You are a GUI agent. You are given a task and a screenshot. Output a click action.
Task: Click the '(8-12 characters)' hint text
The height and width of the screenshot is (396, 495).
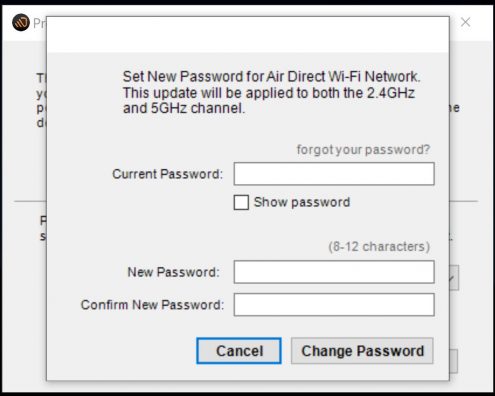[379, 247]
